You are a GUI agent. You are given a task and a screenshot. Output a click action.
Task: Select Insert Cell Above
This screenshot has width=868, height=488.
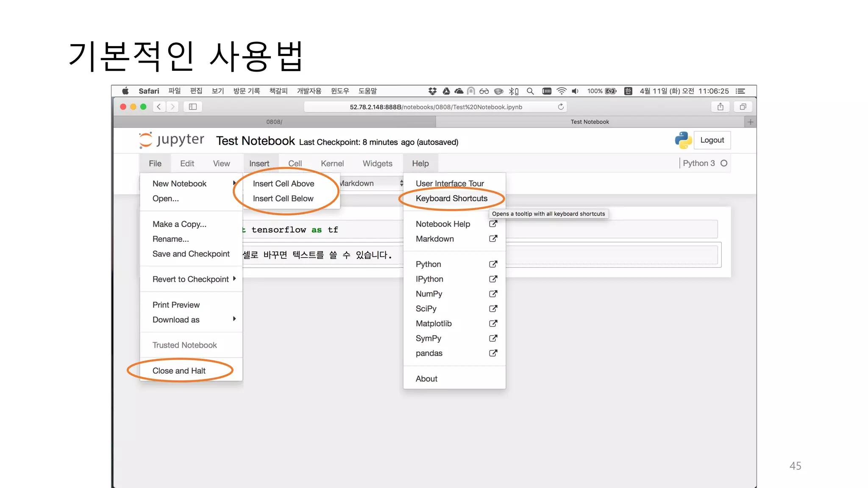(x=284, y=183)
